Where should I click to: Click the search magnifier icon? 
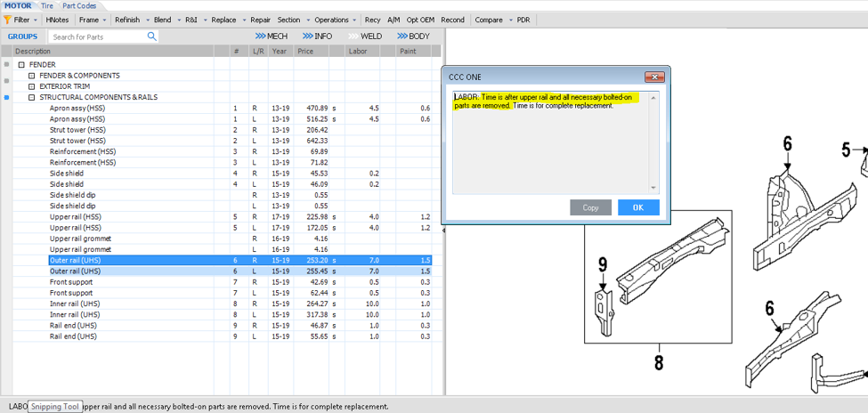pyautogui.click(x=151, y=36)
